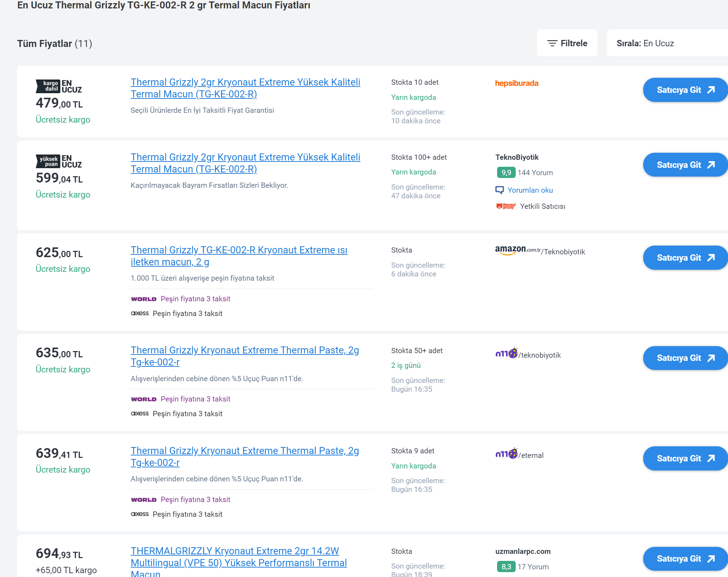This screenshot has height=577, width=728.
Task: Click the 599,04 TL price
Action: (x=59, y=178)
